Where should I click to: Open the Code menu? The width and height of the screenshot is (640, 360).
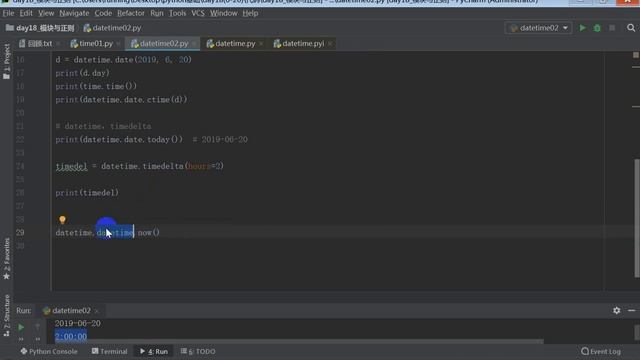coord(103,13)
